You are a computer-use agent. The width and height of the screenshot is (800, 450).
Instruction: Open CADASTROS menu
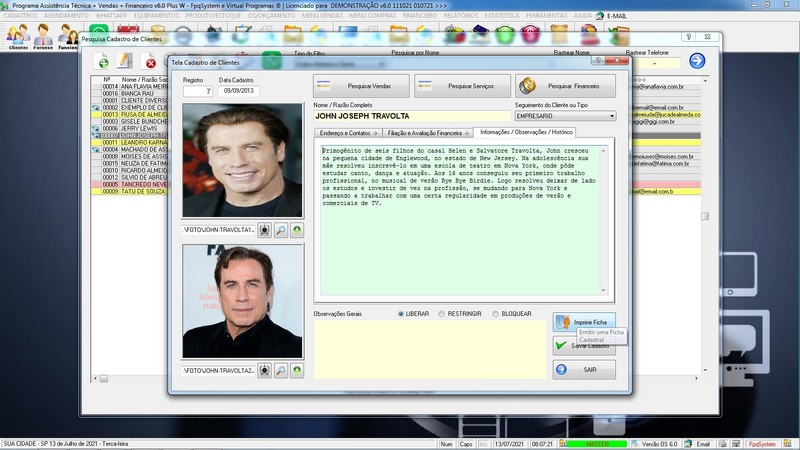pyautogui.click(x=20, y=16)
